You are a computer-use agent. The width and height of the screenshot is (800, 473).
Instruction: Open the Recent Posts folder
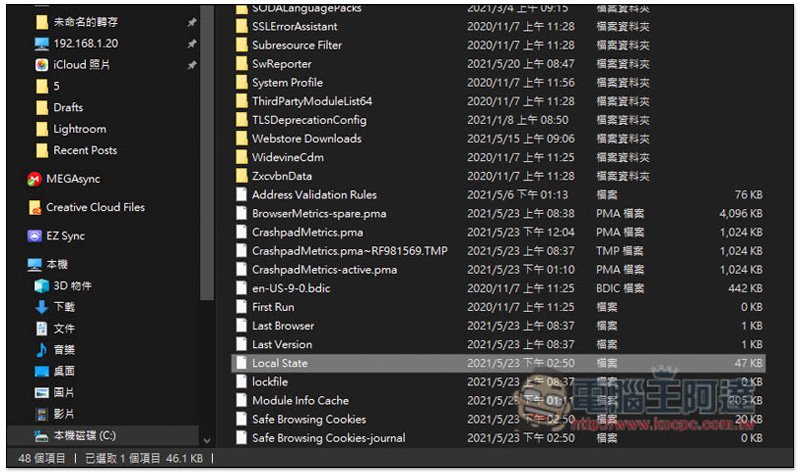click(x=84, y=150)
